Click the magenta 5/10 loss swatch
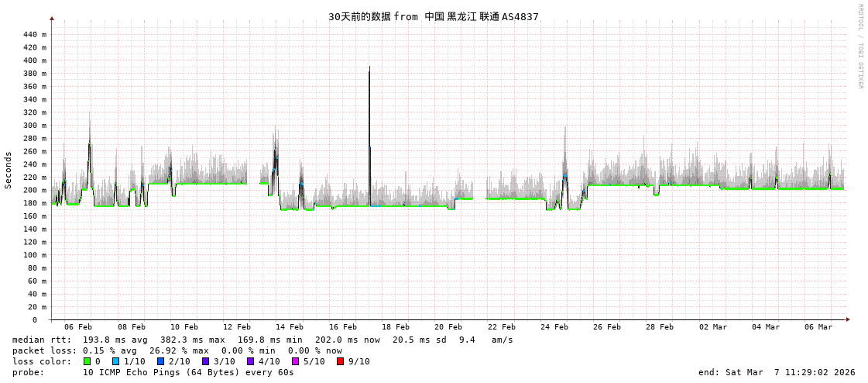The height and width of the screenshot is (383, 868). [x=295, y=361]
